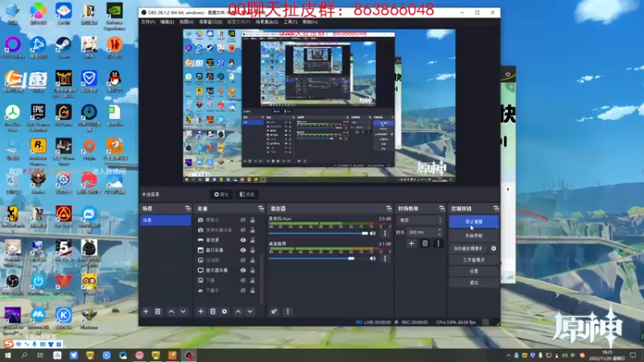Move the scene down in the Scenes panel
The image size is (644, 362).
point(184,311)
